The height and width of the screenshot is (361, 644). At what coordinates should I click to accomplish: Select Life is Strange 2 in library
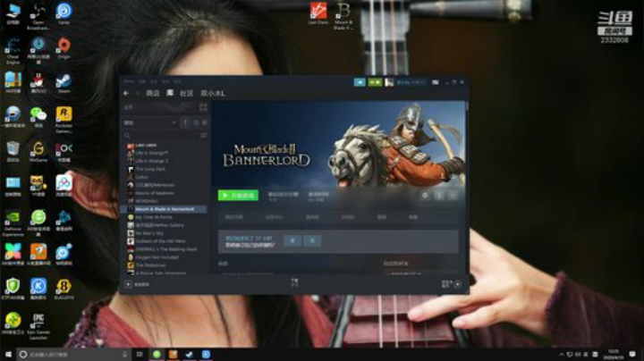151,161
